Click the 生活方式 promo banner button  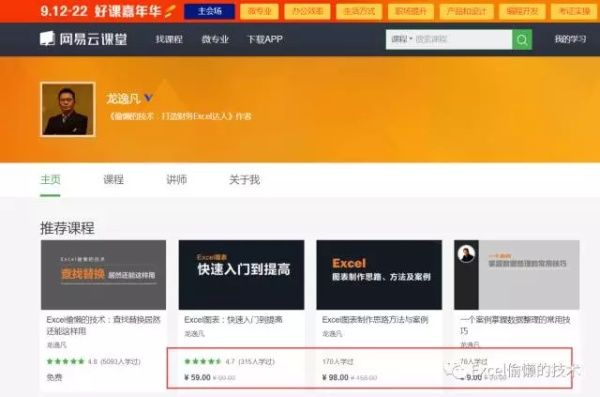pos(359,11)
